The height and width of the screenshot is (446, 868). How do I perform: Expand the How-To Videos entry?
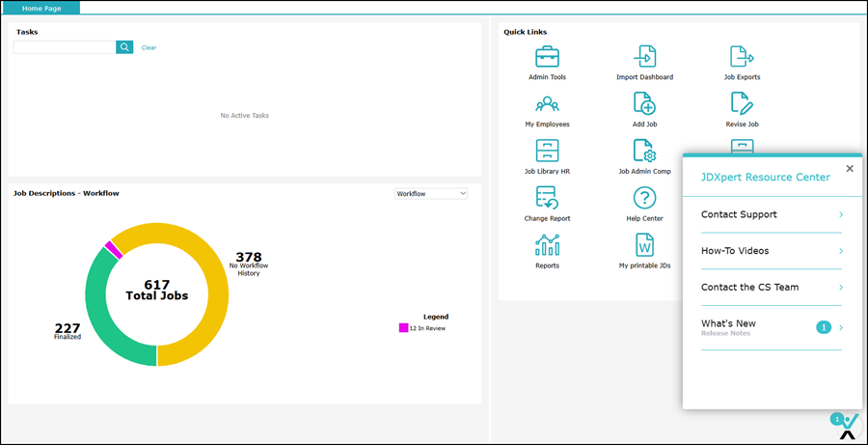pyautogui.click(x=772, y=251)
